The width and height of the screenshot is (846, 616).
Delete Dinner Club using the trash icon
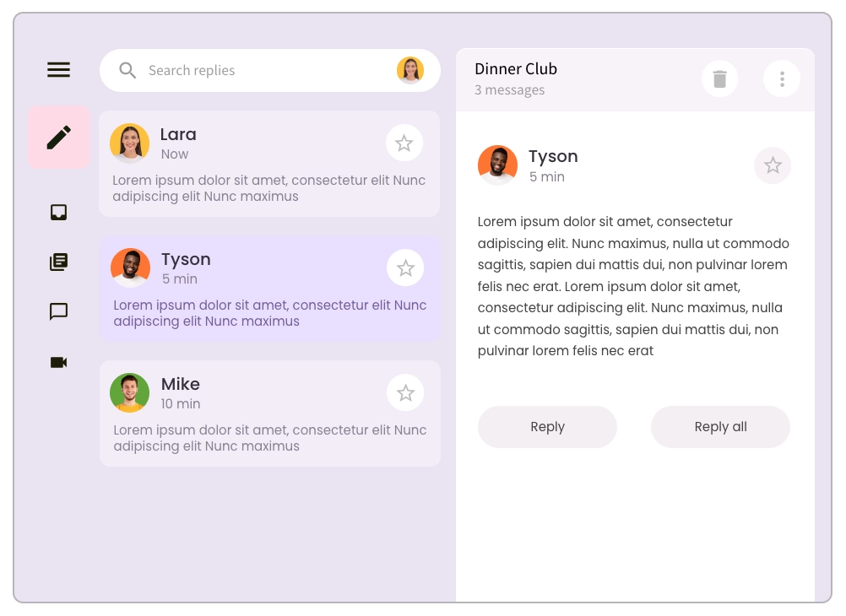coord(719,78)
